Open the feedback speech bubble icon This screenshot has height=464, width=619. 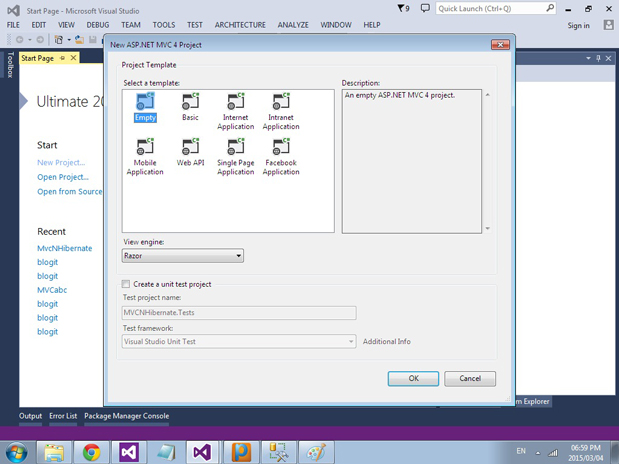(x=425, y=8)
